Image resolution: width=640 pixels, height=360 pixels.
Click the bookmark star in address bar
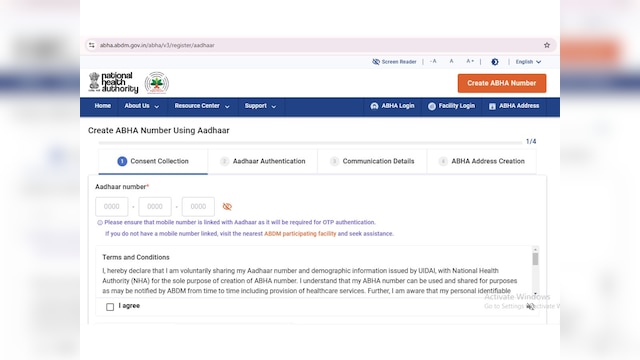tap(547, 45)
